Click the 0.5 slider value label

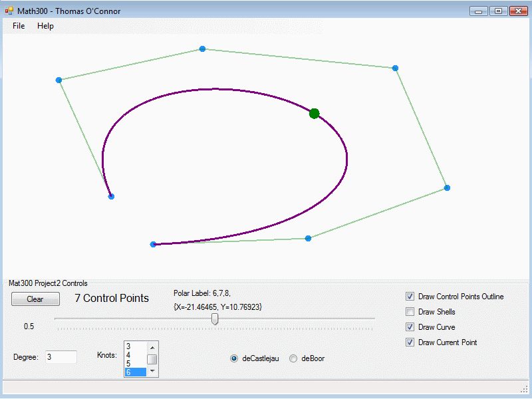[29, 327]
